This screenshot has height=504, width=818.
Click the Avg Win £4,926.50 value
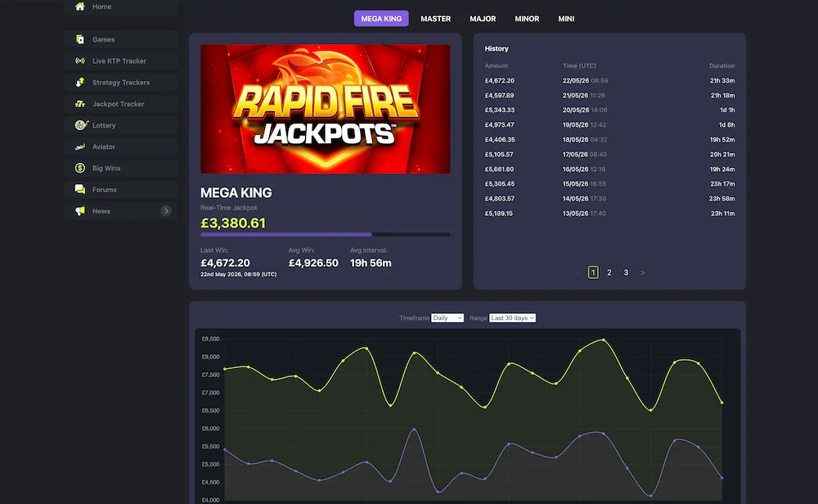coord(313,263)
